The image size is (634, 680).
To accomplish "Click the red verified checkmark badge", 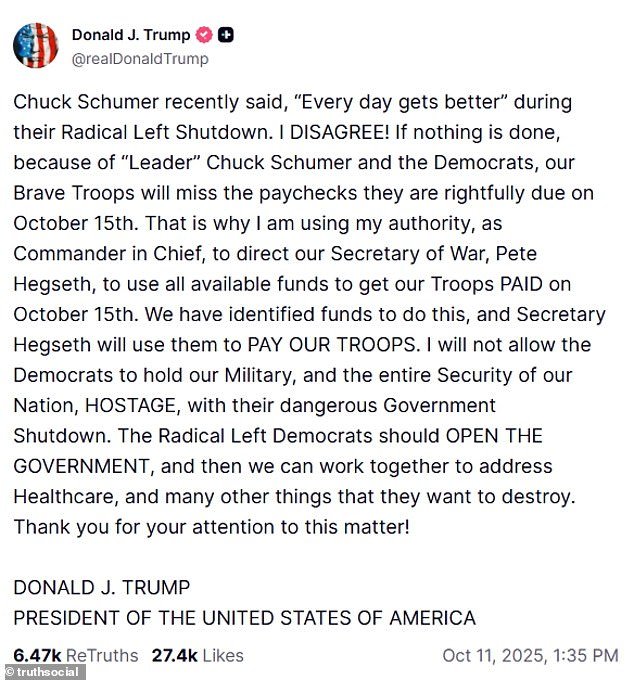I will pos(204,35).
